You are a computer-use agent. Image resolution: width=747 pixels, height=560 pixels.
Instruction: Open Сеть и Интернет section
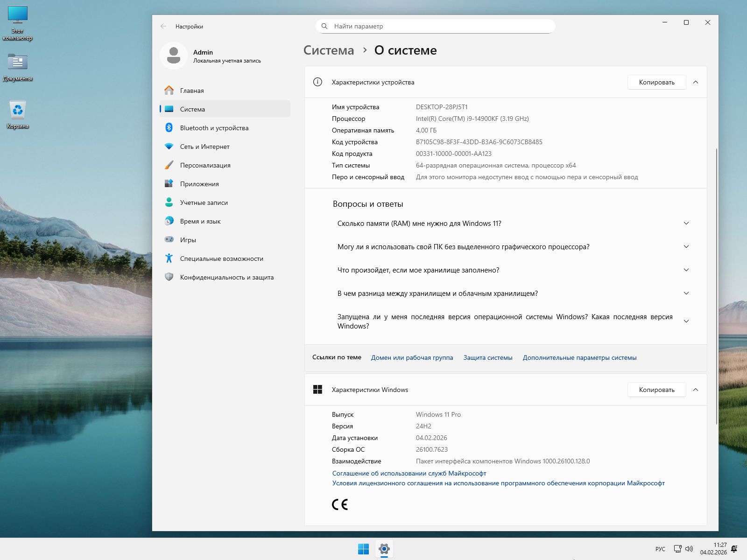(x=204, y=147)
